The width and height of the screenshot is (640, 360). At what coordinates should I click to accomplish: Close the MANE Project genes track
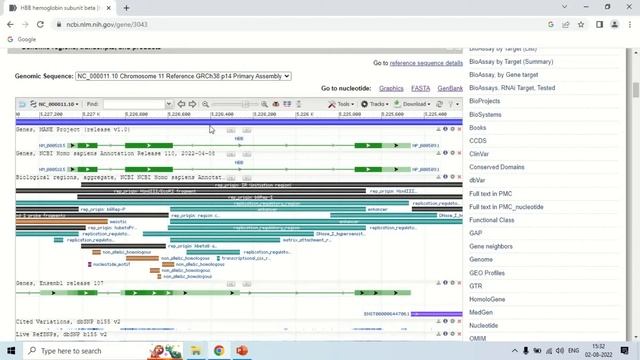point(459,129)
